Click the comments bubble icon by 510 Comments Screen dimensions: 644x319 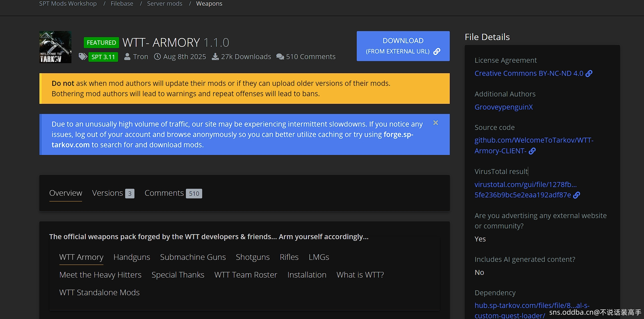[280, 57]
